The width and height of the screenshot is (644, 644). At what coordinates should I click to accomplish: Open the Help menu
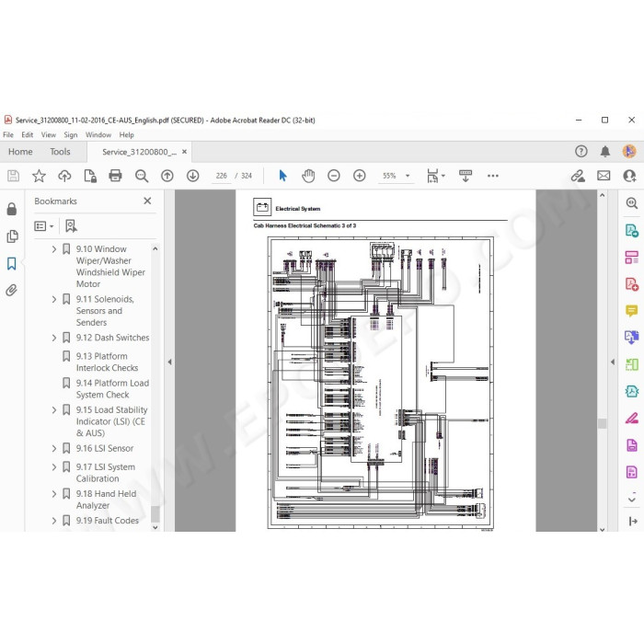[127, 134]
